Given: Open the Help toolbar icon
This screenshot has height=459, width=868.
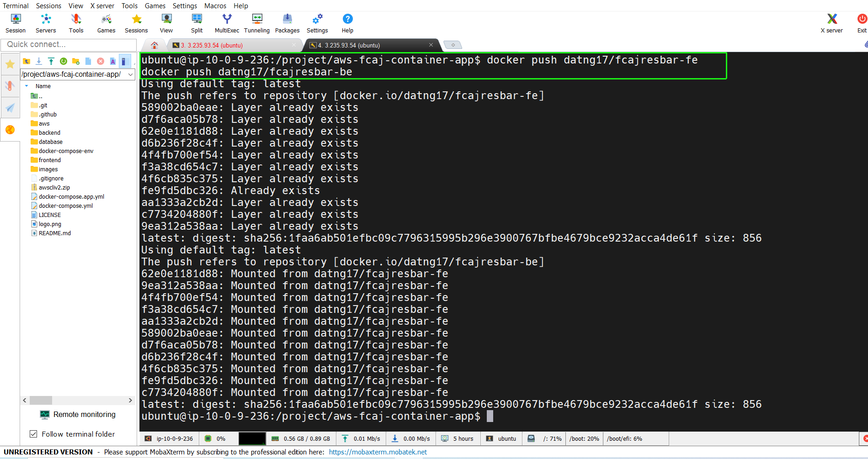Looking at the screenshot, I should point(347,23).
